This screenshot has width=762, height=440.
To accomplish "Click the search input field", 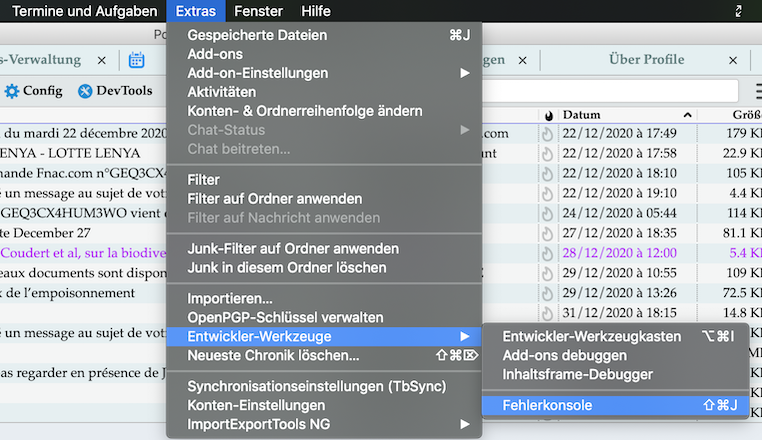I will 620,91.
